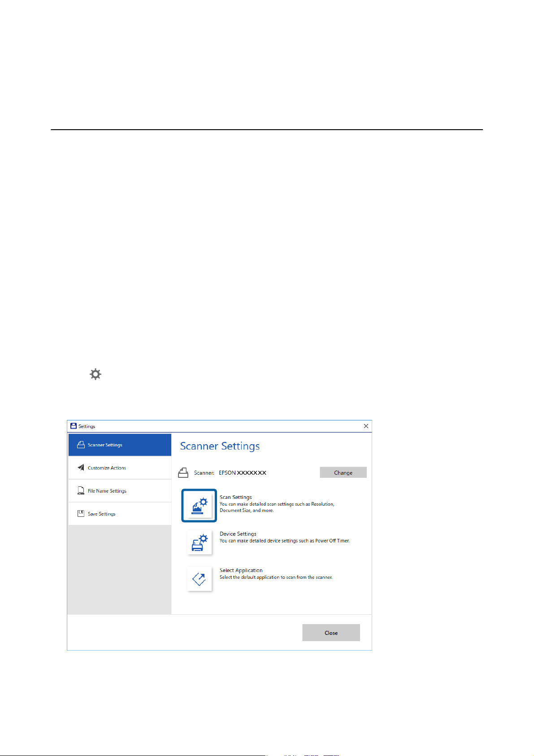The width and height of the screenshot is (534, 756).
Task: Click the Resolution, Document Size description text
Action: tap(277, 507)
